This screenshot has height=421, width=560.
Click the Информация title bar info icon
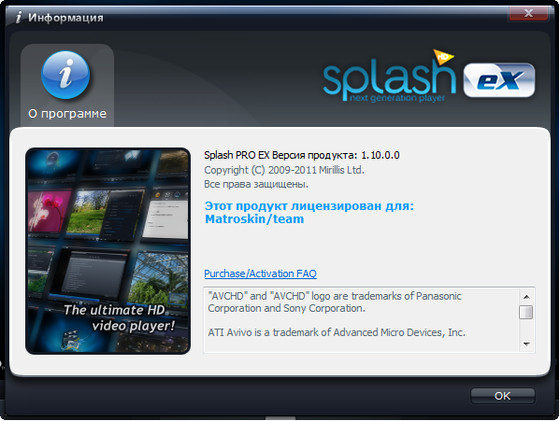coord(19,17)
